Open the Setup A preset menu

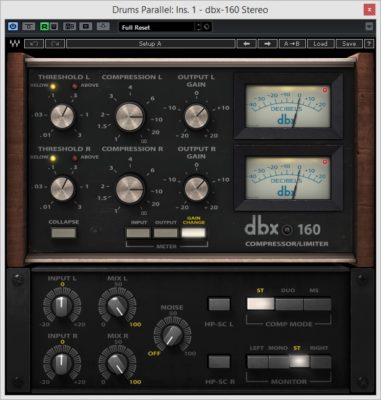click(150, 44)
